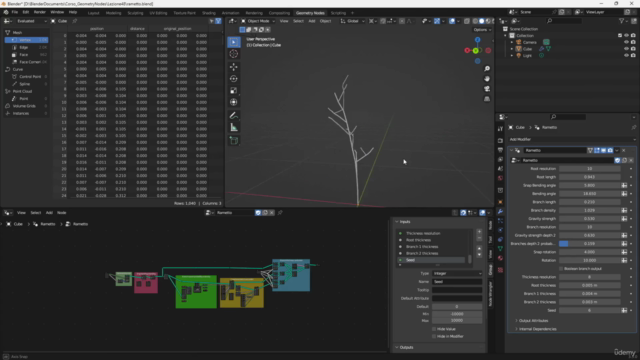The height and width of the screenshot is (360, 640).
Task: Adjust Branches depth 2 probability slider
Action: click(589, 244)
